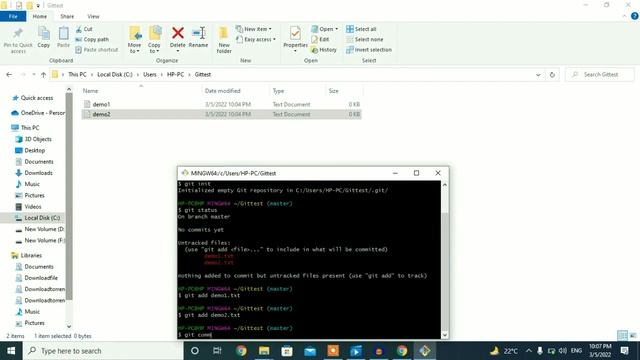Open the New item dropdown

point(253,29)
